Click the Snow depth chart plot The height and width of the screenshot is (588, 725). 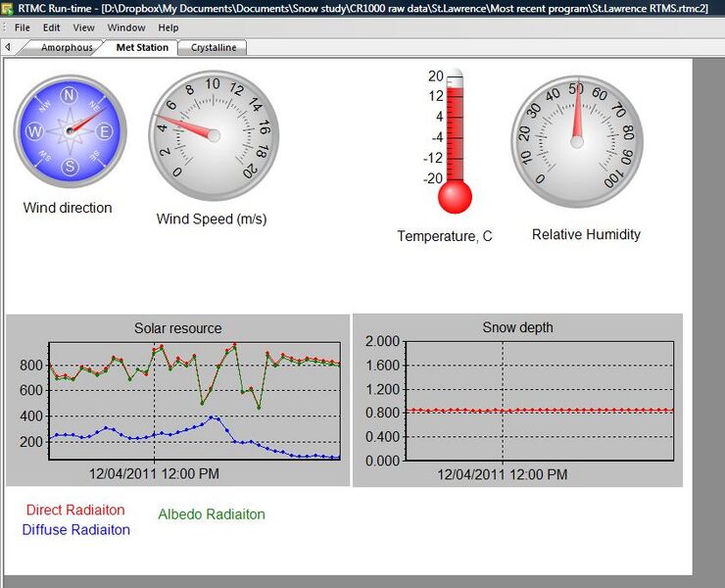(540, 401)
